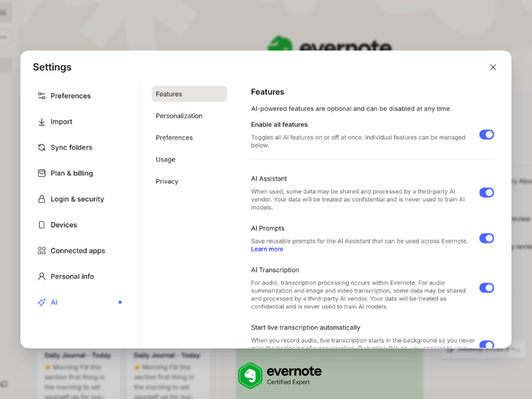Select AI label in settings sidebar

click(x=54, y=302)
